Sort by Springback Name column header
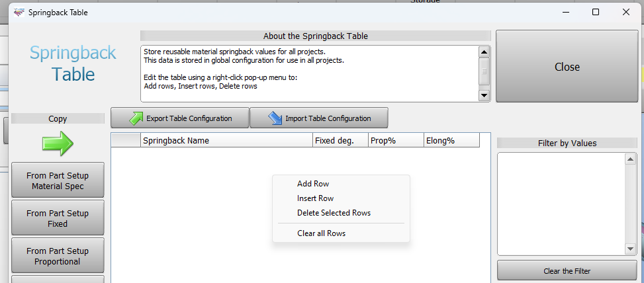Screen dimensions: 644x283 [227, 141]
